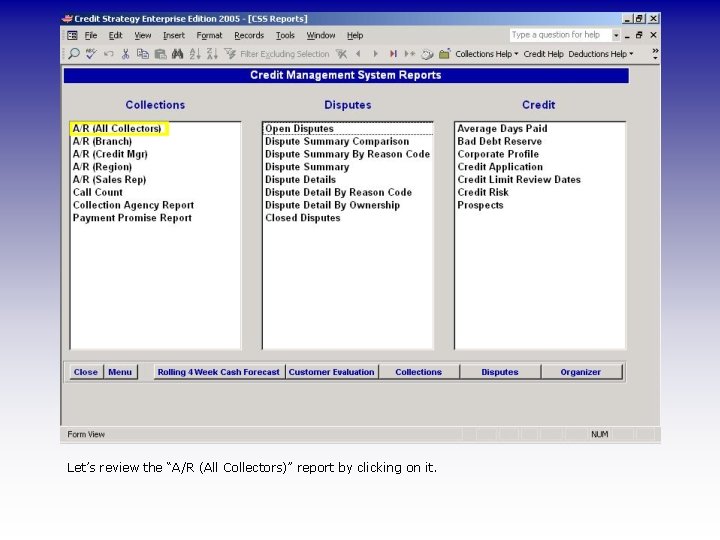Click the Disputes button in bottom bar
Screen dimensions: 720x540
[x=500, y=372]
